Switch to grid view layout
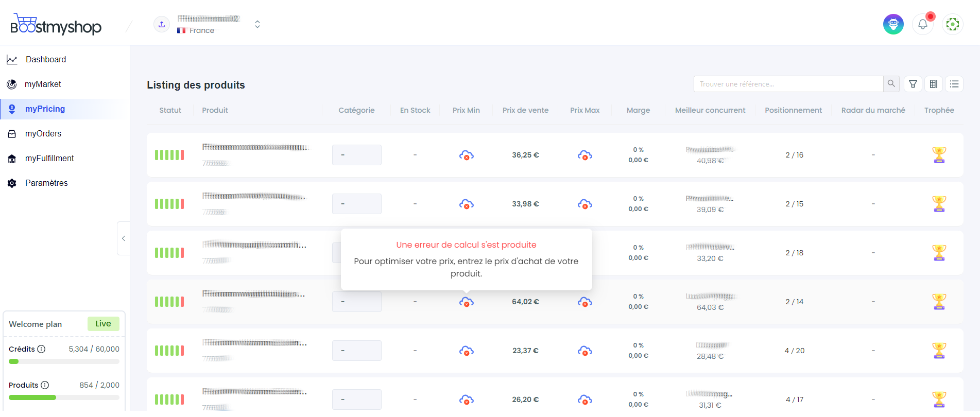This screenshot has height=417, width=980. click(x=934, y=84)
